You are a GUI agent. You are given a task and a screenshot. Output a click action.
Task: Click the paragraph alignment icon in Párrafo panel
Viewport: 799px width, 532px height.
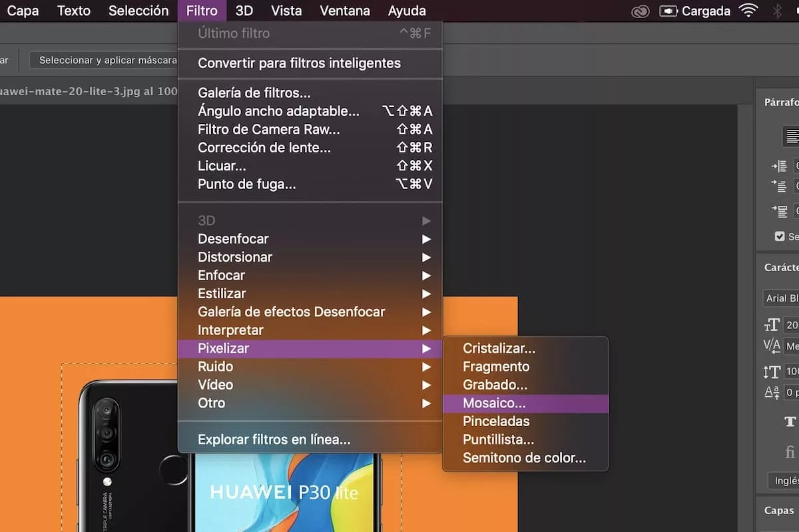[792, 136]
